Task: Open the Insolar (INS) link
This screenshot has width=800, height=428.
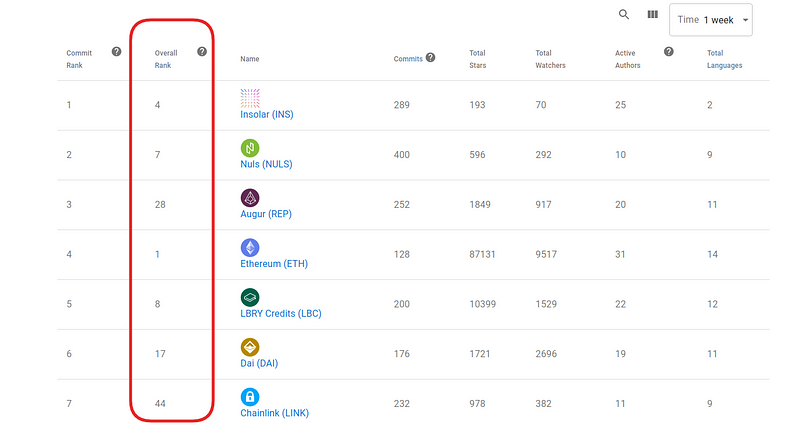Action: pos(267,115)
